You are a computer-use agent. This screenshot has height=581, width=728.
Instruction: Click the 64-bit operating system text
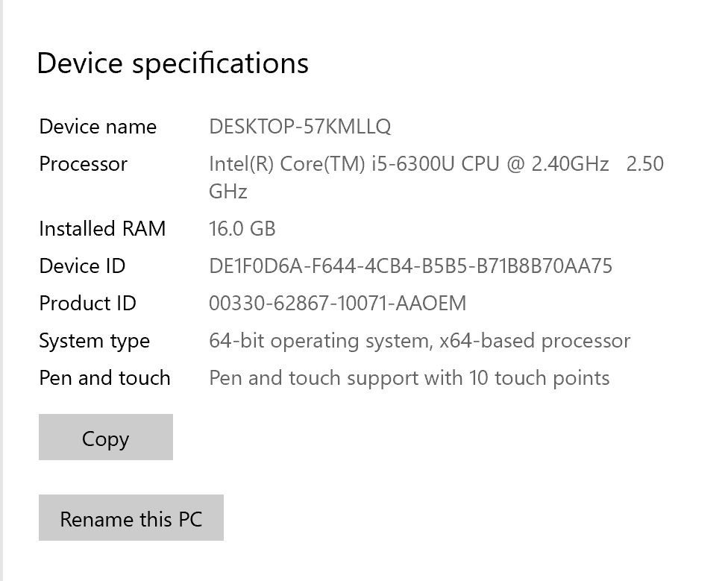tap(319, 341)
